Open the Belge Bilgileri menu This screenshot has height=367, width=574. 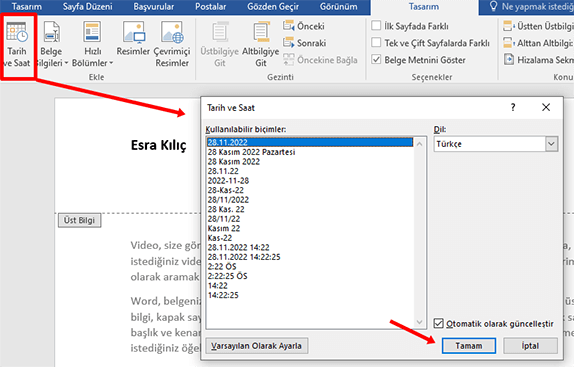(x=51, y=45)
